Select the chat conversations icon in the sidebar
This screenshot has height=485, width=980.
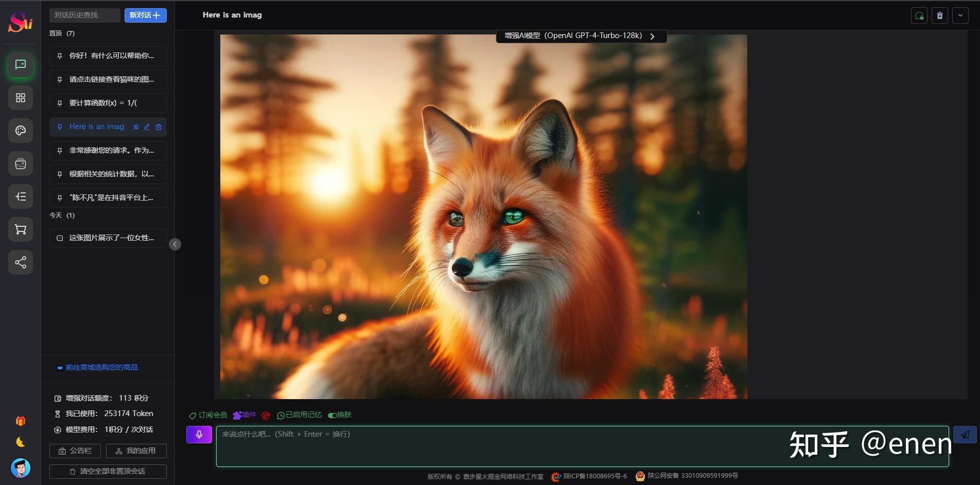pyautogui.click(x=20, y=65)
